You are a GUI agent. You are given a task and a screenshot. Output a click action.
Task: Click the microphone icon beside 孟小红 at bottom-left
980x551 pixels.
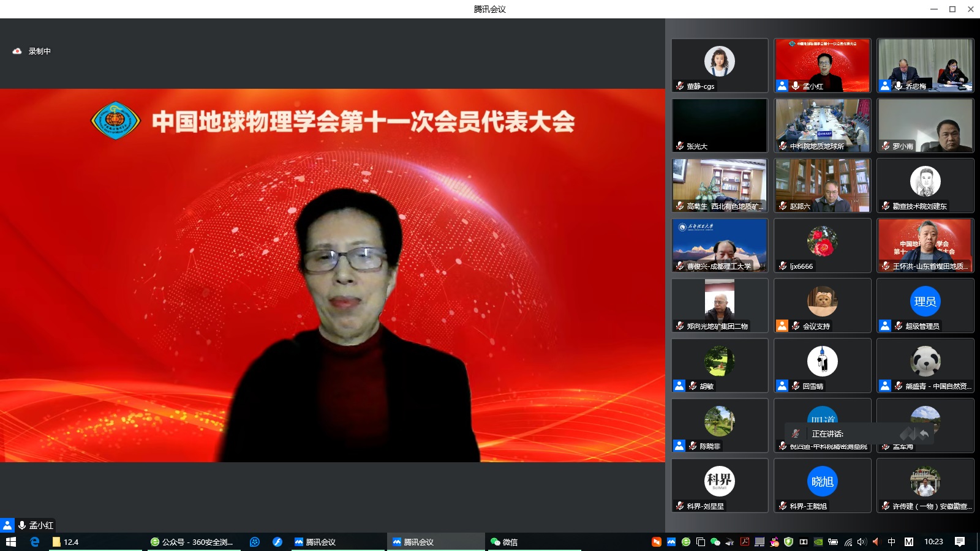(22, 525)
